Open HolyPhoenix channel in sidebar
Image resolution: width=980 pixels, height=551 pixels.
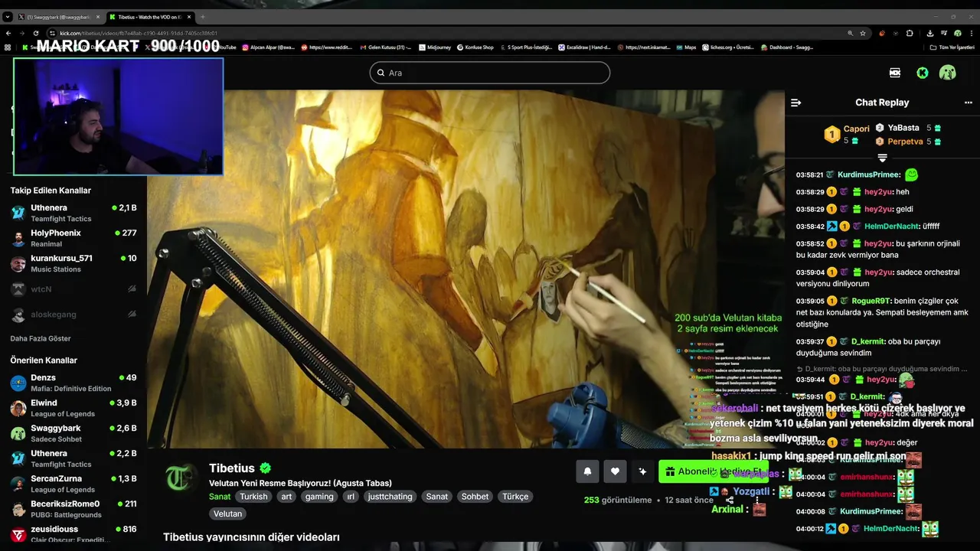pyautogui.click(x=73, y=238)
